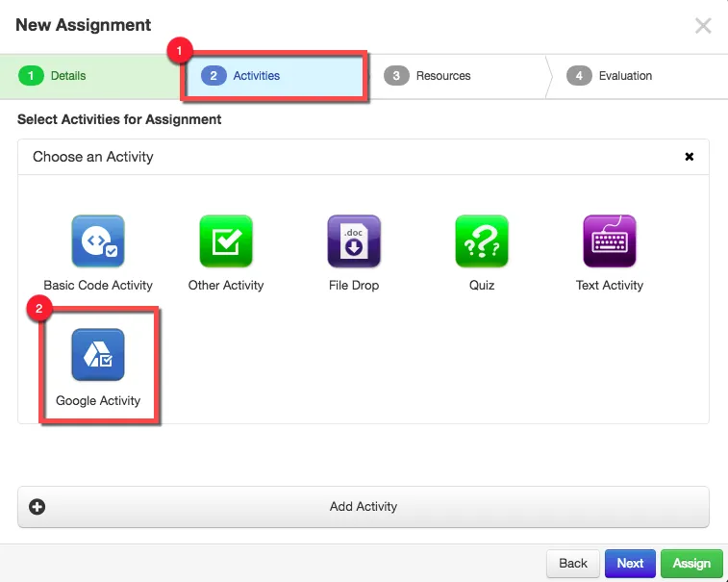Click the Basic Code Activity label
The height and width of the screenshot is (582, 728).
coord(98,285)
